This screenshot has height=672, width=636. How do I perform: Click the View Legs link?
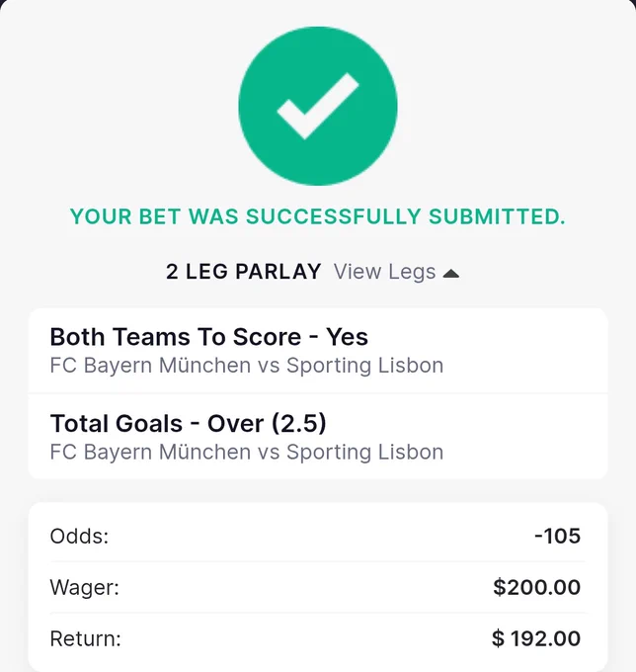(384, 272)
